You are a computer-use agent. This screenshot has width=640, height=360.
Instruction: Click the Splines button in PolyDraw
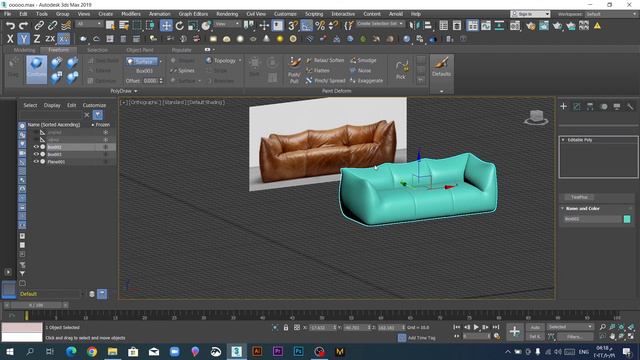[x=182, y=71]
